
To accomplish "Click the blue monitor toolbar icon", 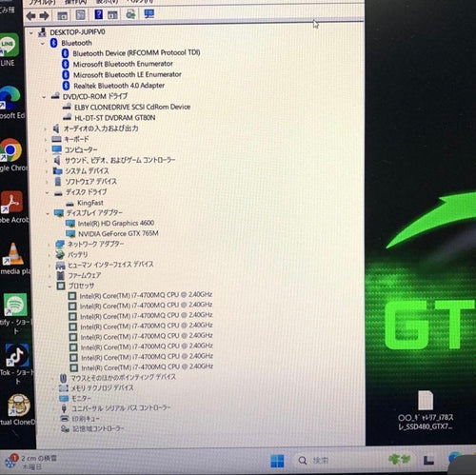I will (x=149, y=13).
